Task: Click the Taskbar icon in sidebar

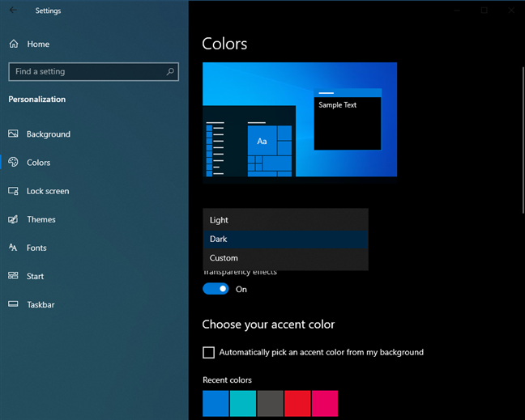Action: coord(13,304)
